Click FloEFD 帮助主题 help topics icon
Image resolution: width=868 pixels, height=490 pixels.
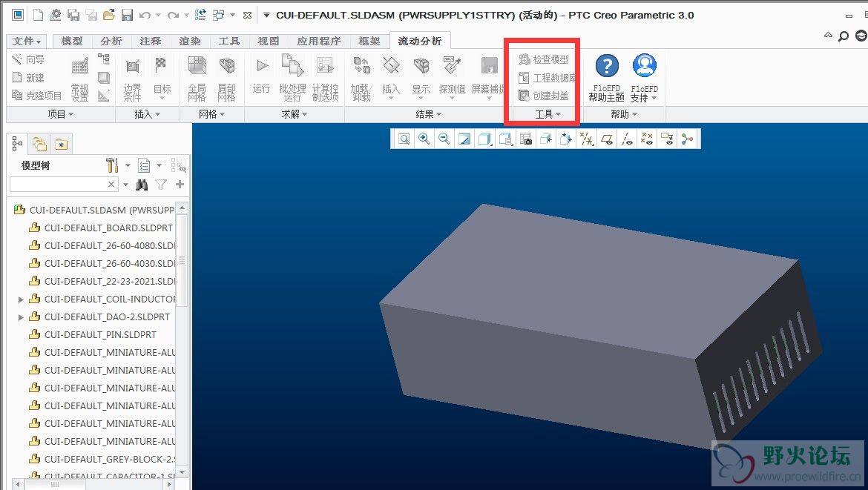tap(607, 78)
